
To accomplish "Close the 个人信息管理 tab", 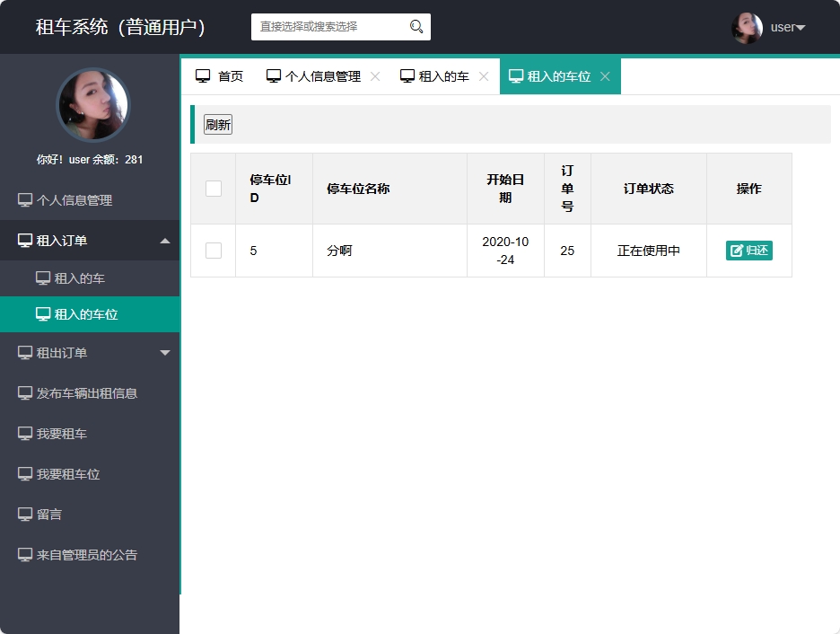I will (x=374, y=75).
